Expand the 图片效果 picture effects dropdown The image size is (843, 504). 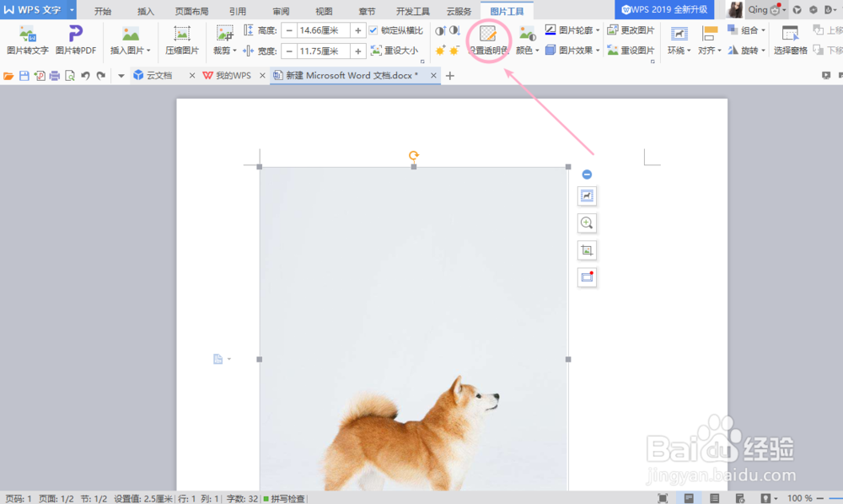(598, 51)
